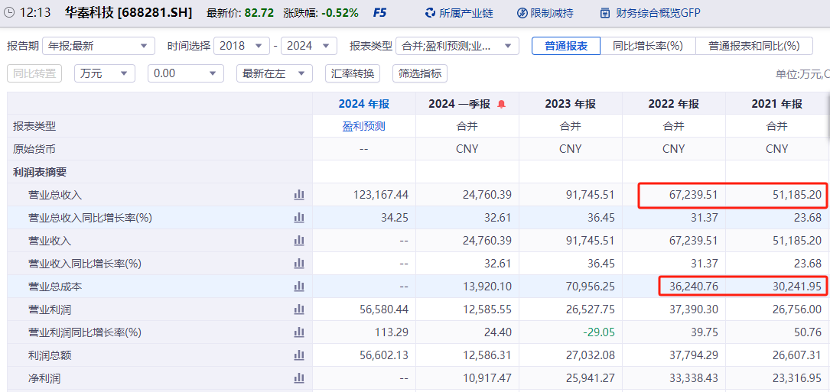Click the 同比转置 button
830x392 pixels.
[x=34, y=74]
